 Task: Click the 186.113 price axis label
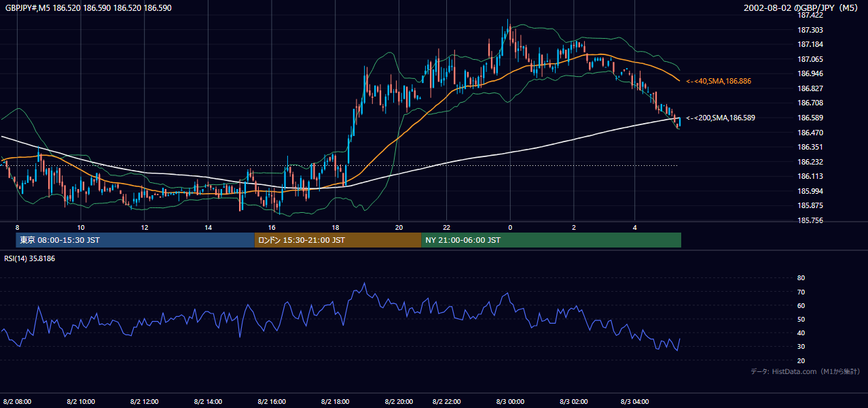[810, 176]
